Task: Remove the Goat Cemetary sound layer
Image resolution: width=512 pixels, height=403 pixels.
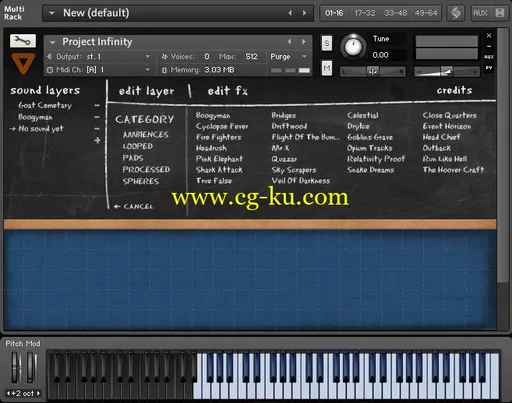Action: click(x=97, y=105)
